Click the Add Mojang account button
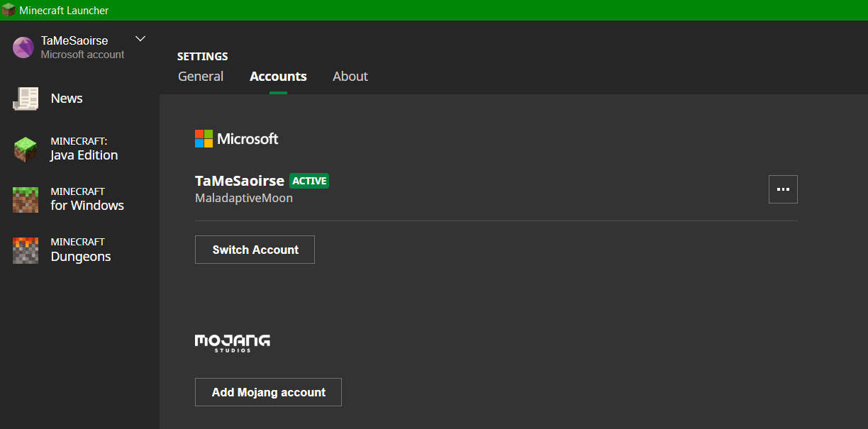The height and width of the screenshot is (429, 868). point(268,392)
